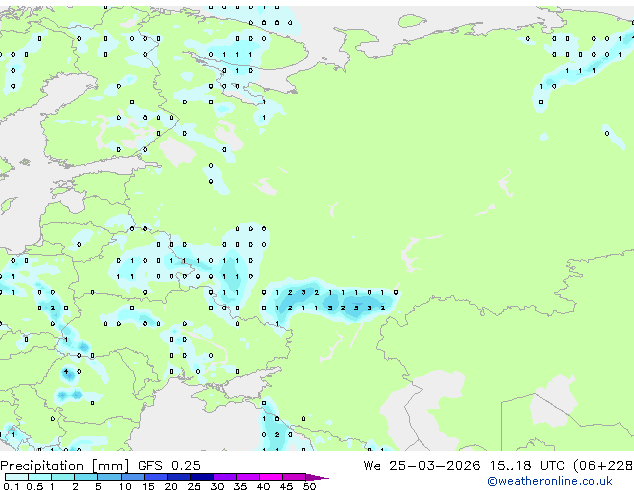This screenshot has width=634, height=490.
Task: Click the purple over-50 legend arrow tip
Action: coord(317,477)
